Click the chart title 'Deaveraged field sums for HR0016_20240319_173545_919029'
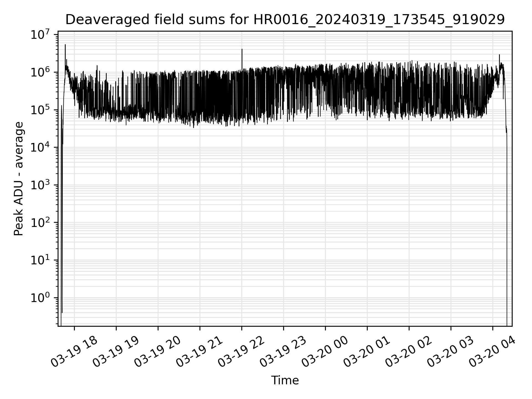The width and height of the screenshot is (532, 399). tap(285, 20)
